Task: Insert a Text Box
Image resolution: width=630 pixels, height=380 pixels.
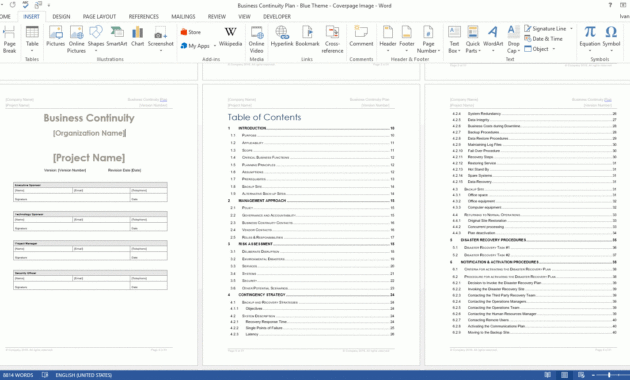Action: [x=454, y=39]
